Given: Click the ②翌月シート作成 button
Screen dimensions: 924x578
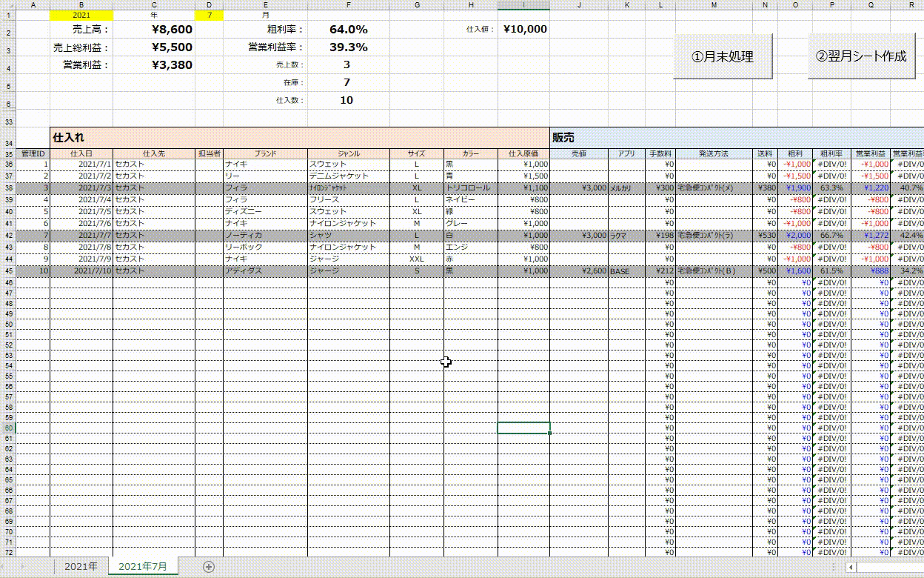Looking at the screenshot, I should pos(861,56).
